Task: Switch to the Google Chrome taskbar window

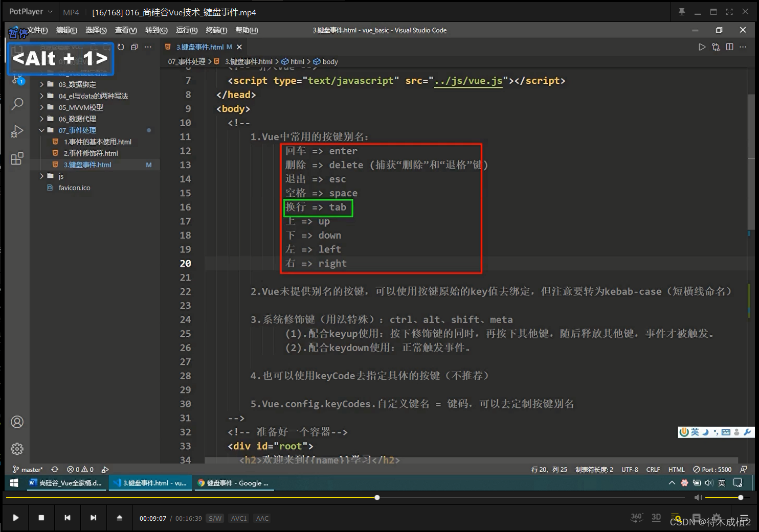Action: [234, 483]
